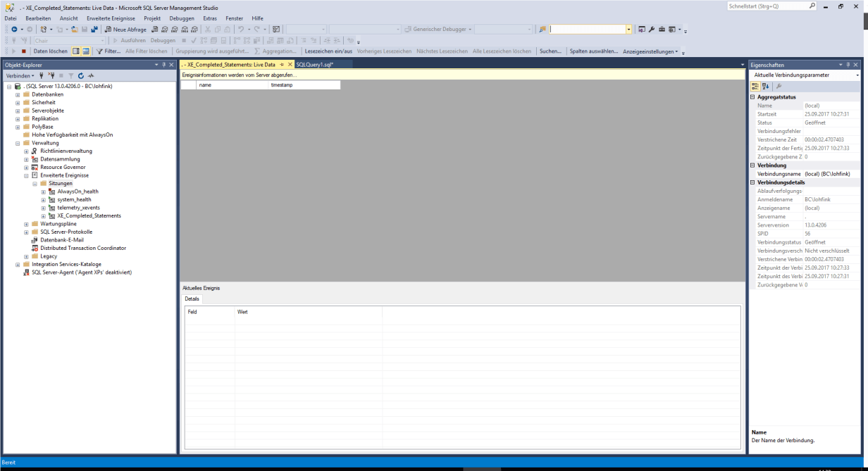Click the toolbox icon in toolbar

[x=662, y=30]
